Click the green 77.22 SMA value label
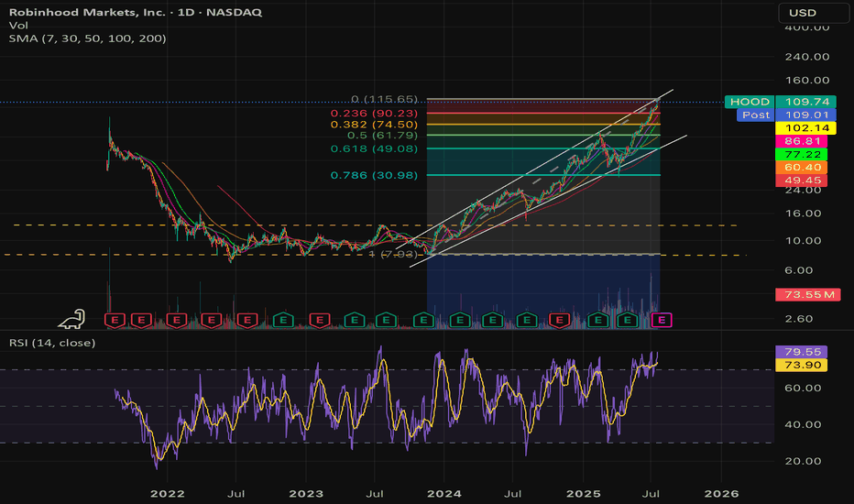854x504 pixels. pyautogui.click(x=802, y=154)
